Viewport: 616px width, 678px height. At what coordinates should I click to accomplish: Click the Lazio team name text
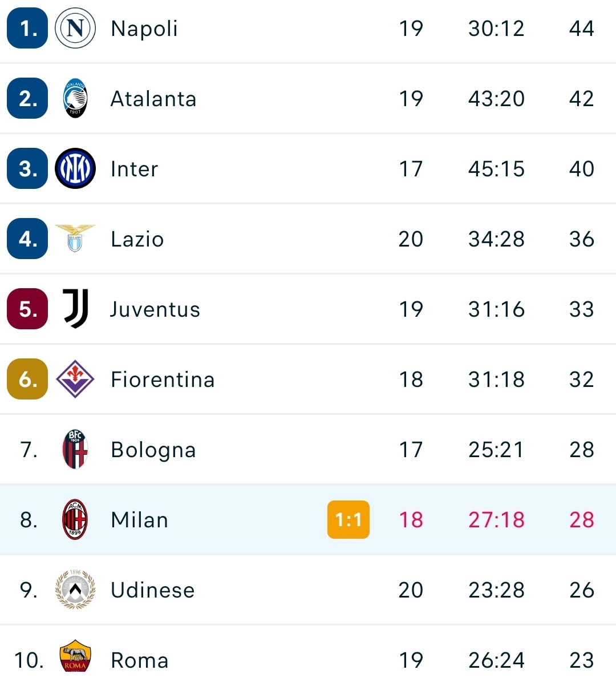point(137,239)
